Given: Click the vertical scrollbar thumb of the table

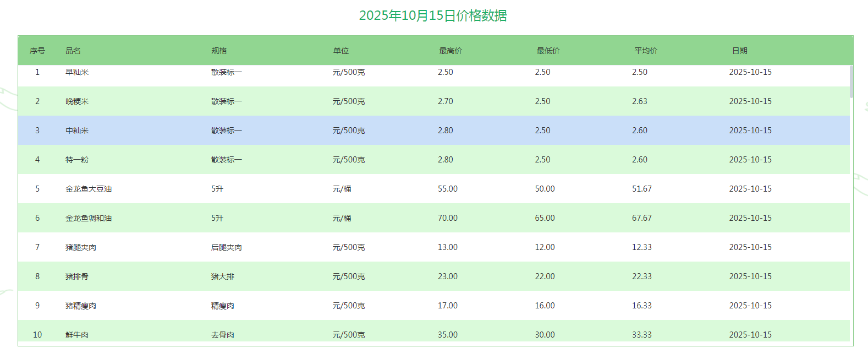Looking at the screenshot, I should pyautogui.click(x=851, y=82).
